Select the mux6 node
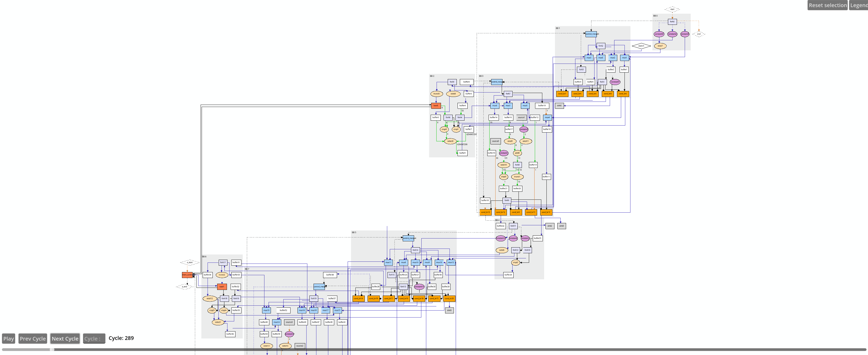This screenshot has height=355, width=868. tap(495, 105)
